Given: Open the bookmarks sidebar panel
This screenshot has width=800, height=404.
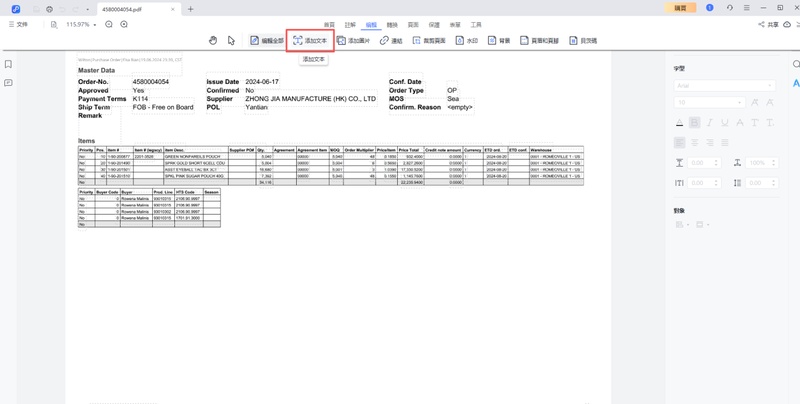Looking at the screenshot, I should (8, 64).
